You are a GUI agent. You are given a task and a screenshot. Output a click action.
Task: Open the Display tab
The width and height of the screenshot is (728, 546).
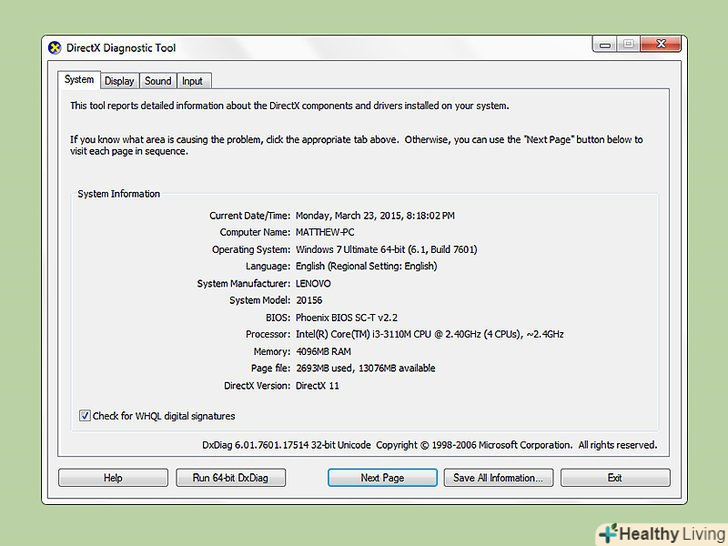pos(119,81)
